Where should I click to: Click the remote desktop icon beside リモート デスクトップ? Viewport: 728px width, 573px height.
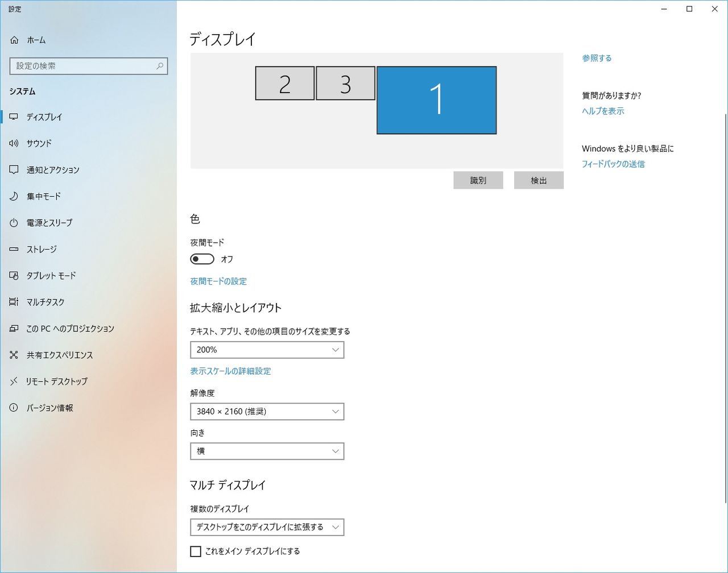(14, 381)
